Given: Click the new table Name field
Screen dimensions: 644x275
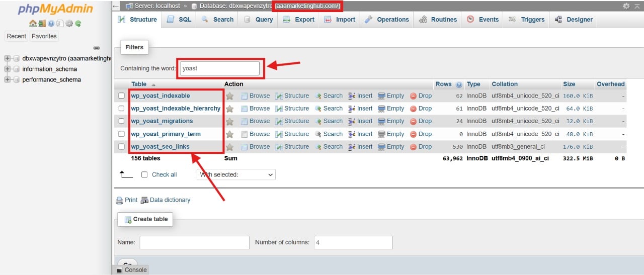Looking at the screenshot, I should pos(194,242).
